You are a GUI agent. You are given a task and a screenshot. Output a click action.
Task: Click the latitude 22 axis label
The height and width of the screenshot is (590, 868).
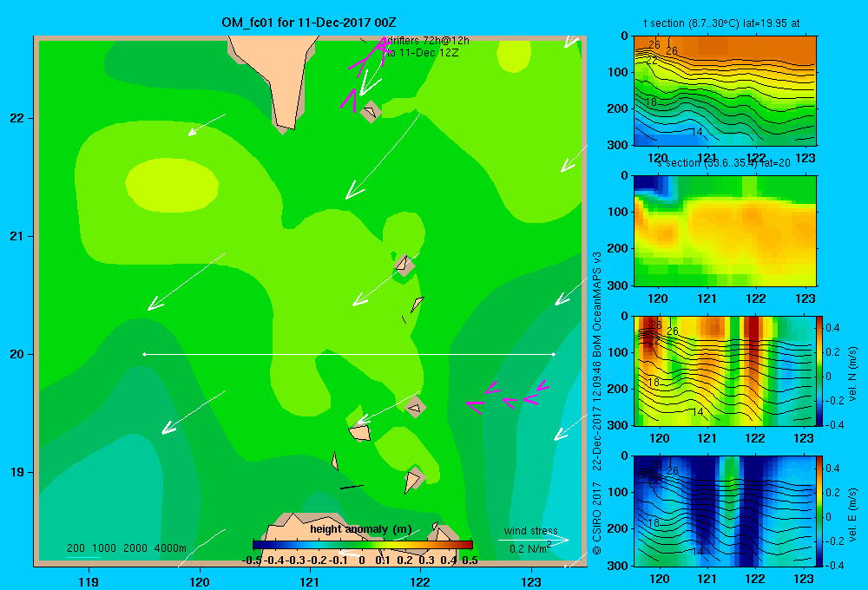[16, 118]
